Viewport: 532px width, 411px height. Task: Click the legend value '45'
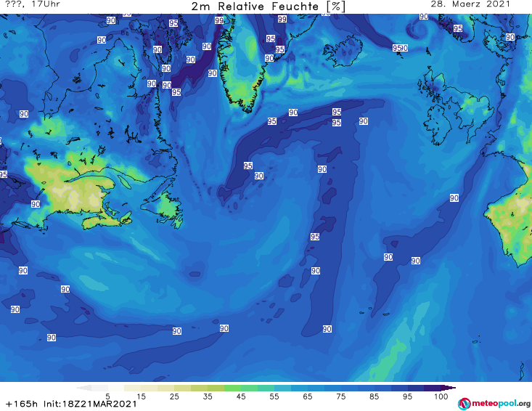pyautogui.click(x=240, y=396)
